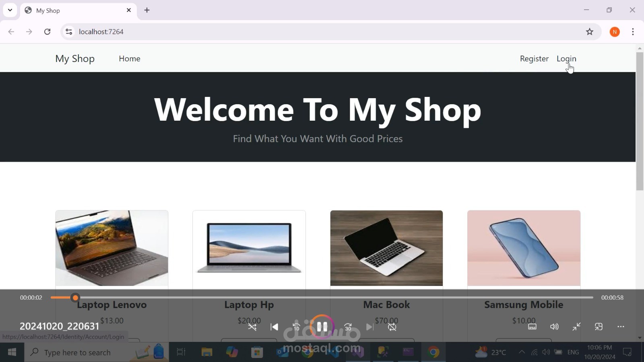Go to the next video track
Image resolution: width=644 pixels, height=362 pixels.
370,327
